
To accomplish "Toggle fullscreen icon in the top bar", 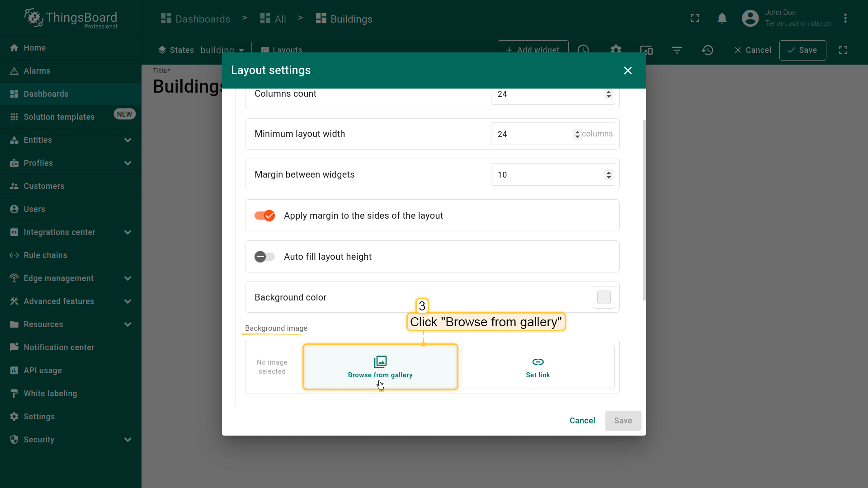I will click(x=695, y=19).
